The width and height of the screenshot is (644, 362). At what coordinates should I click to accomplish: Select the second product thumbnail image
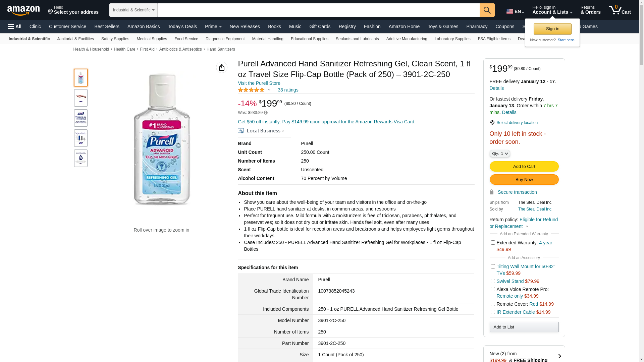(x=81, y=98)
